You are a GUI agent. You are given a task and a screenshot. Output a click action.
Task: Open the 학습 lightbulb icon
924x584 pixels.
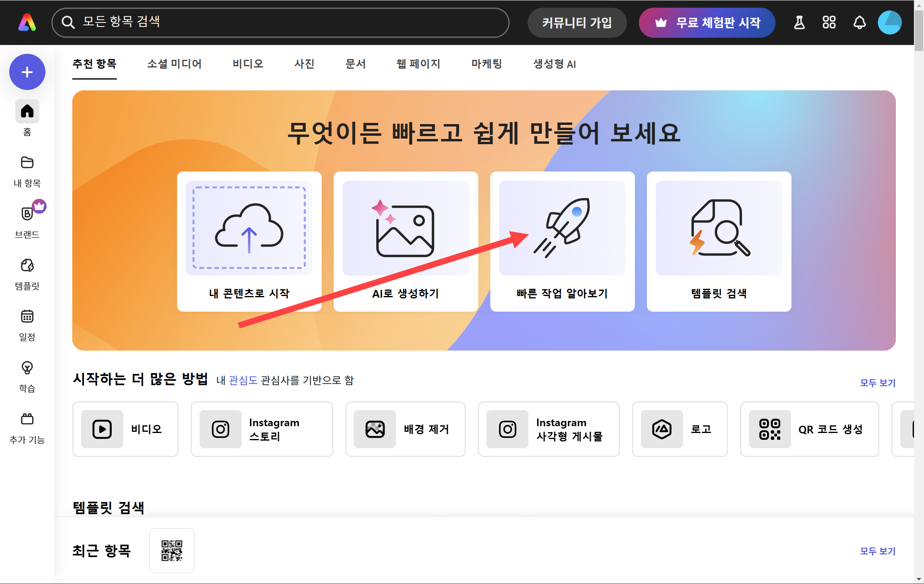coord(27,368)
